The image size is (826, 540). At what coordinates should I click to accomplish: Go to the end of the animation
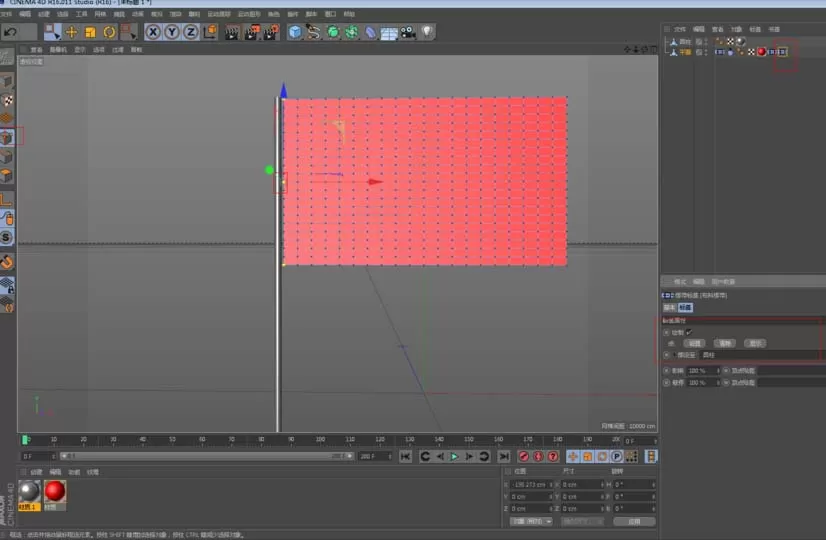(504, 457)
